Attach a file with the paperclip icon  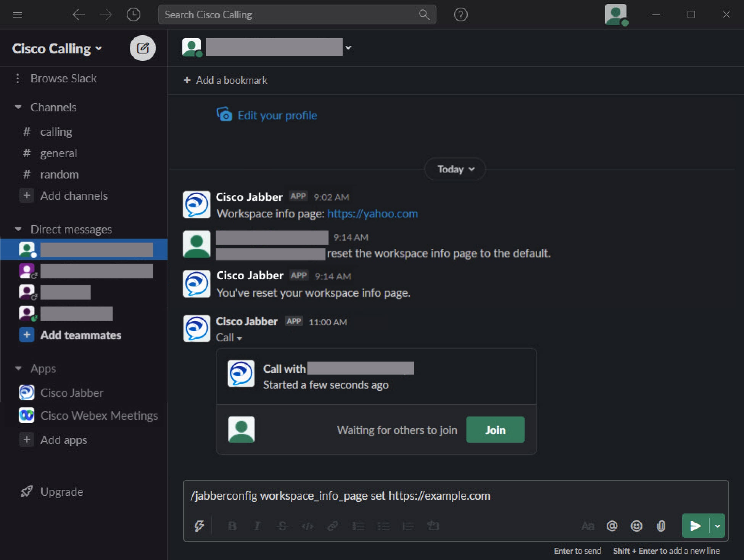661,526
